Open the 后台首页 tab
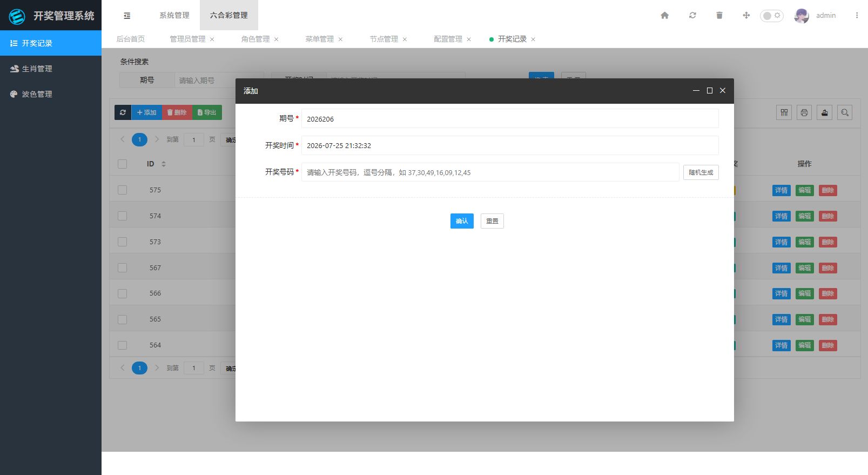This screenshot has height=475, width=868. click(131, 39)
